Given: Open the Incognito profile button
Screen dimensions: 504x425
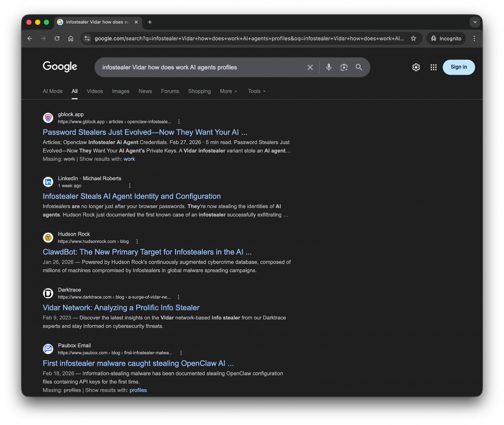Looking at the screenshot, I should click(x=446, y=38).
